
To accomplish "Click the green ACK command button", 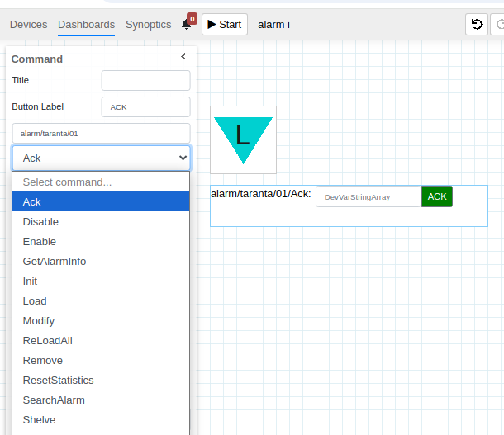I will (437, 196).
